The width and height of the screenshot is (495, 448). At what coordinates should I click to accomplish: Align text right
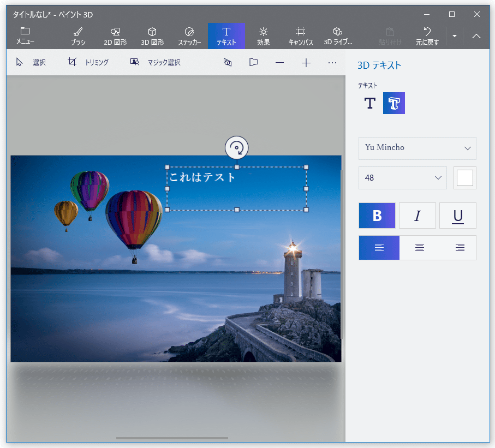coord(460,248)
